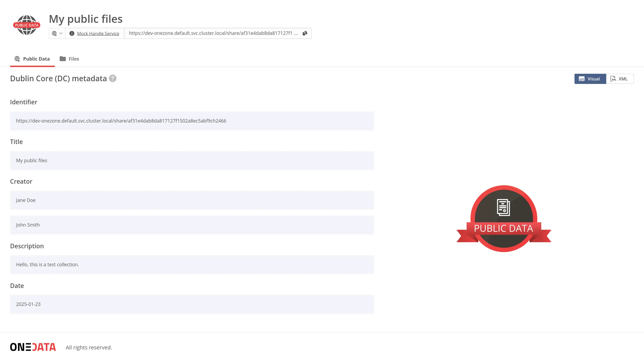The image size is (644, 362).
Task: Click the Public Data globe logo
Action: 27,25
